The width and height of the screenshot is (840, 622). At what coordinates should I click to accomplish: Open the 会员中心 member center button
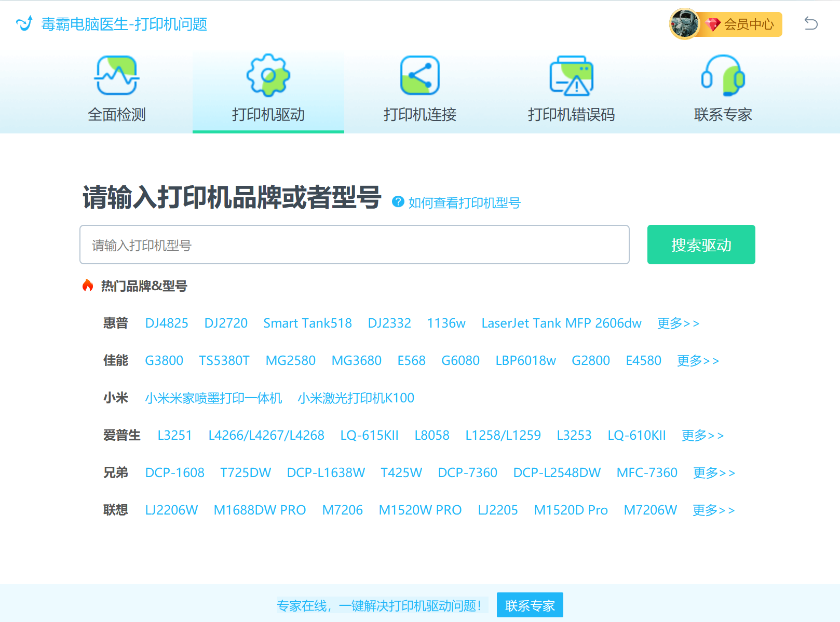click(741, 24)
